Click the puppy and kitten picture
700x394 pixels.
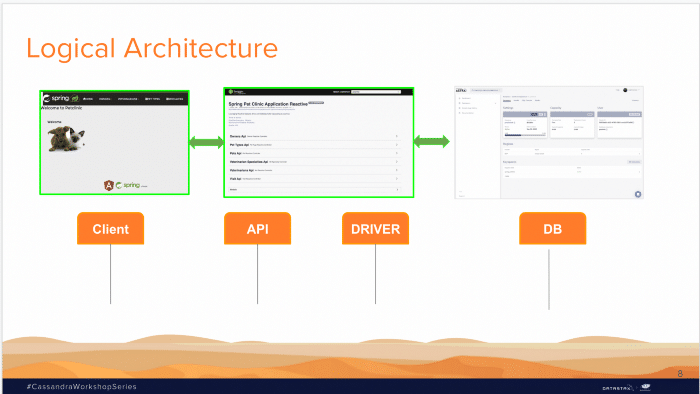pos(66,139)
